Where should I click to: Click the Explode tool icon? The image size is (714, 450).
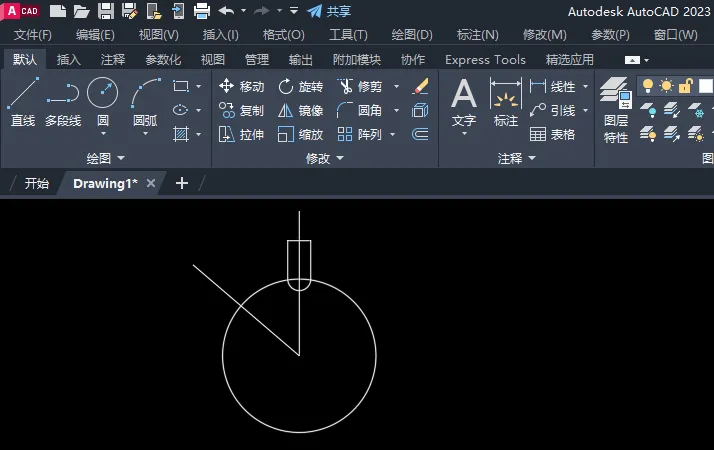(420, 110)
